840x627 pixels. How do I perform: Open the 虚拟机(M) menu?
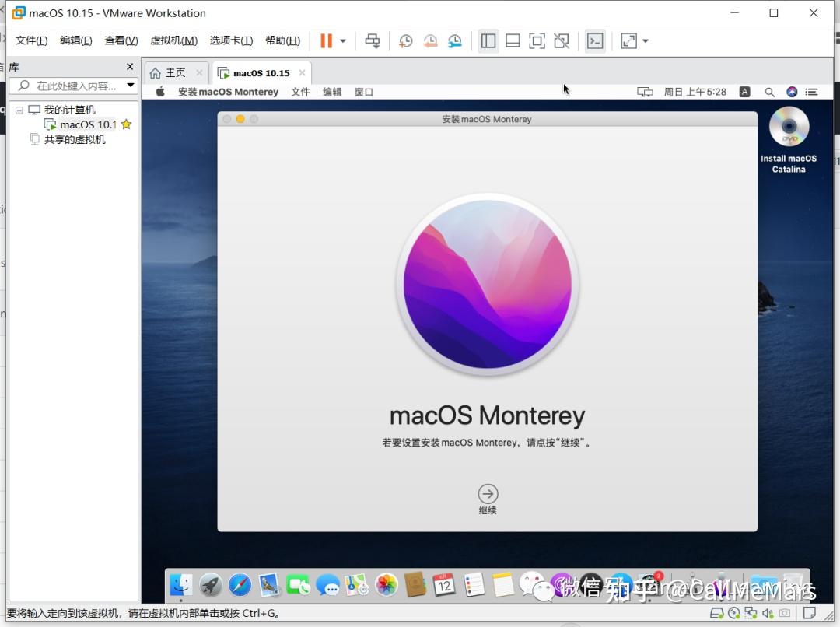[x=173, y=40]
